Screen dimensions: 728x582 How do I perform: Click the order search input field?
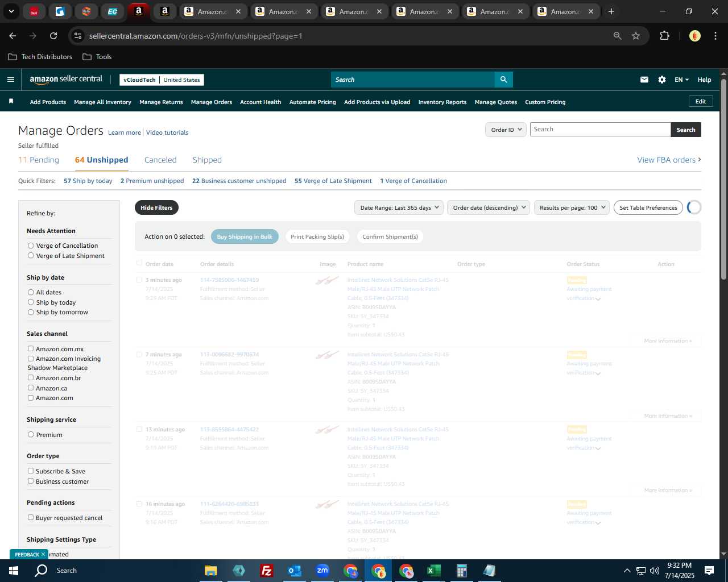click(600, 130)
